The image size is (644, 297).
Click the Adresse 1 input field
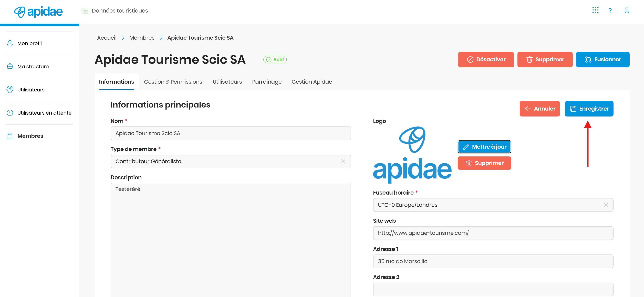[493, 261]
